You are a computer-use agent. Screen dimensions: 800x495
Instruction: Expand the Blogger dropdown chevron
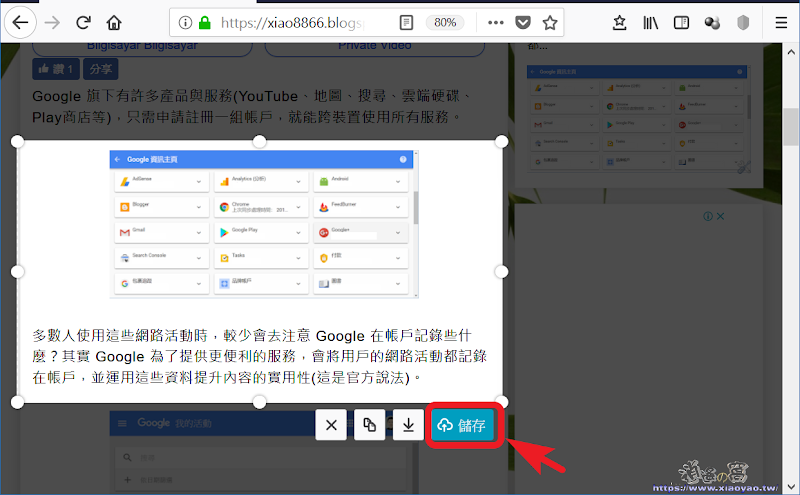(198, 207)
